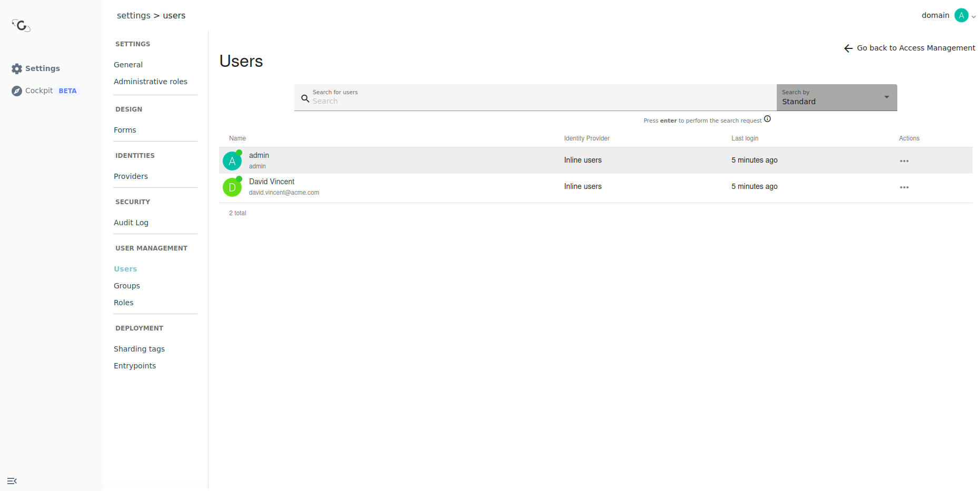Go to the Providers page
Screen dimensions: 980x491
tap(131, 176)
